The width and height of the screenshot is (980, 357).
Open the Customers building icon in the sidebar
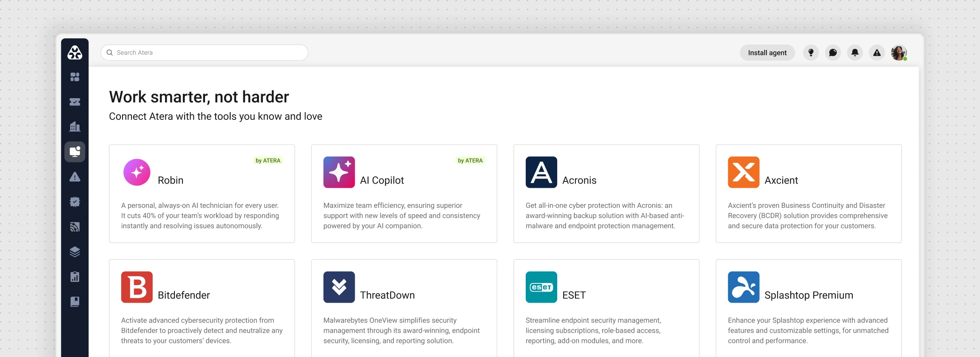(x=75, y=127)
